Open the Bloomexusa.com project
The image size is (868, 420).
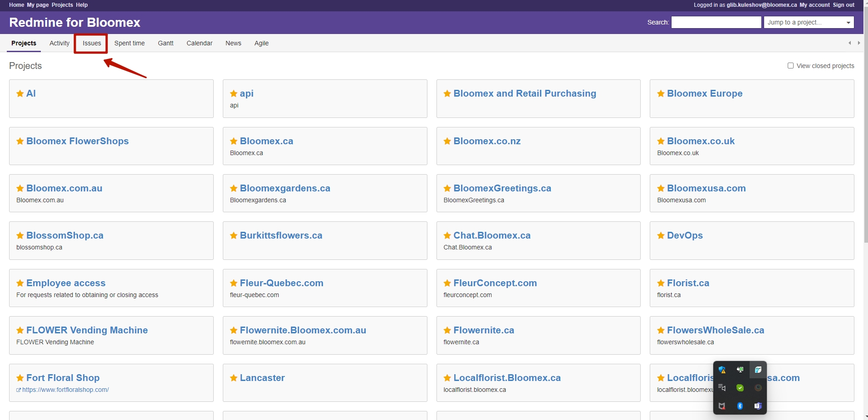706,188
